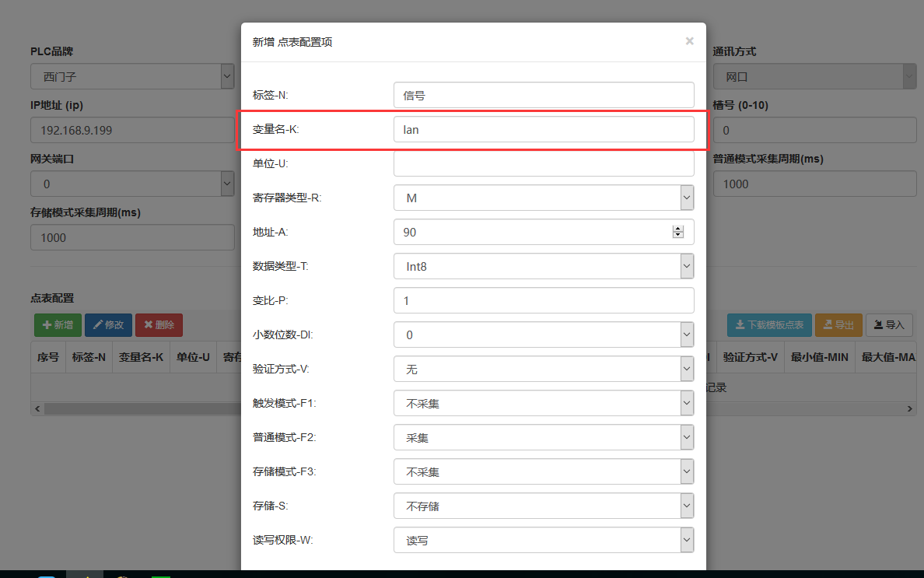This screenshot has height=578, width=924.
Task: Open the 读写权限-W dropdown
Action: tap(543, 541)
